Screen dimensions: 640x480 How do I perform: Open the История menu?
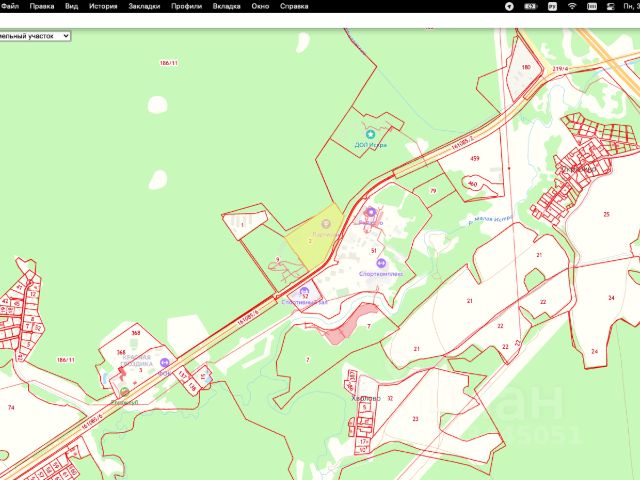[x=103, y=6]
